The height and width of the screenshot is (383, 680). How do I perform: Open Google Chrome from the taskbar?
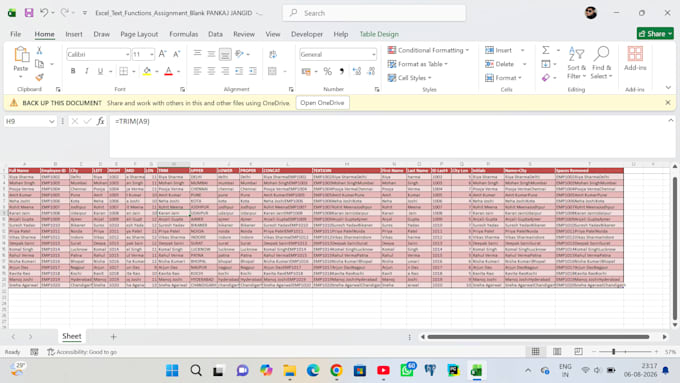tap(336, 370)
